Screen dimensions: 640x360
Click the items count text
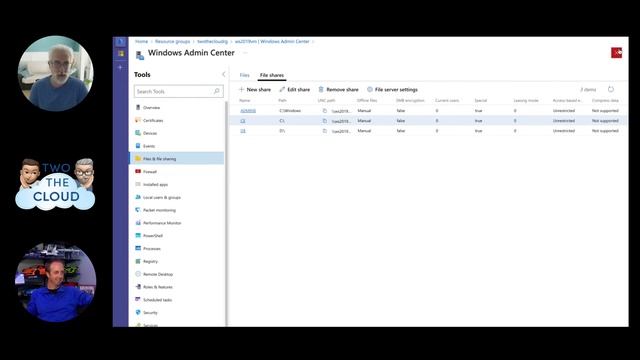pyautogui.click(x=588, y=89)
